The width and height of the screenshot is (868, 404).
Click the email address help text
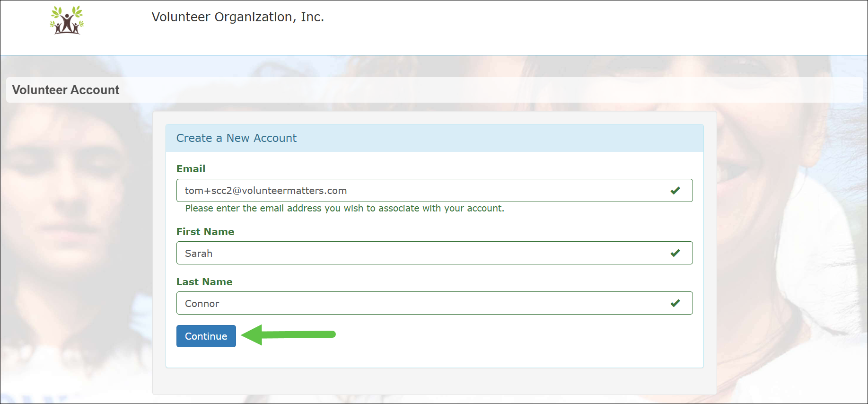345,209
